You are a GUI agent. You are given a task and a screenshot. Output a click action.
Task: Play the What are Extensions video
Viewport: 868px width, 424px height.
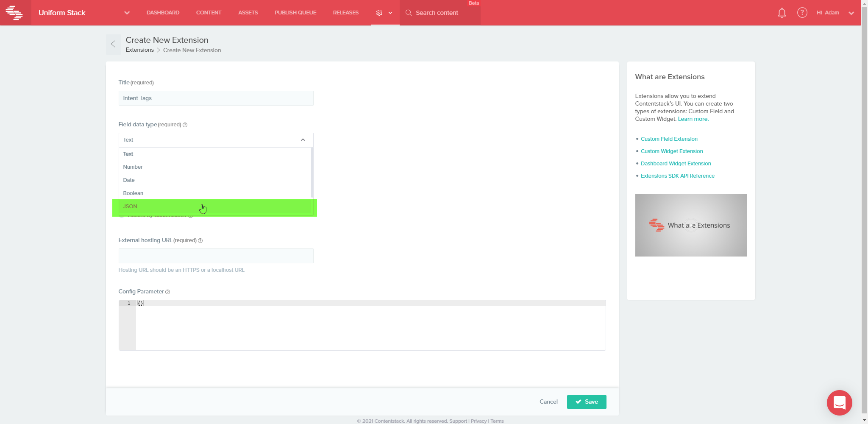(691, 225)
